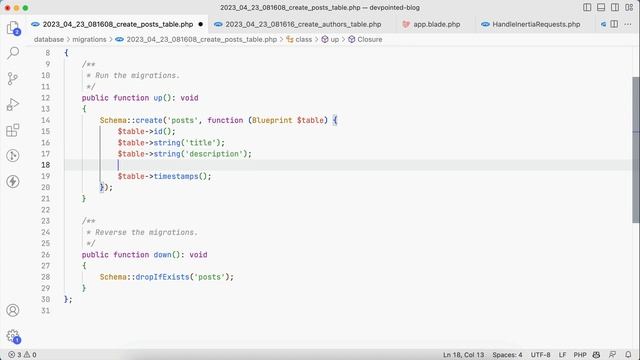This screenshot has height=360, width=640.
Task: Toggle the bottom panel layout icon
Action: [x=601, y=7]
